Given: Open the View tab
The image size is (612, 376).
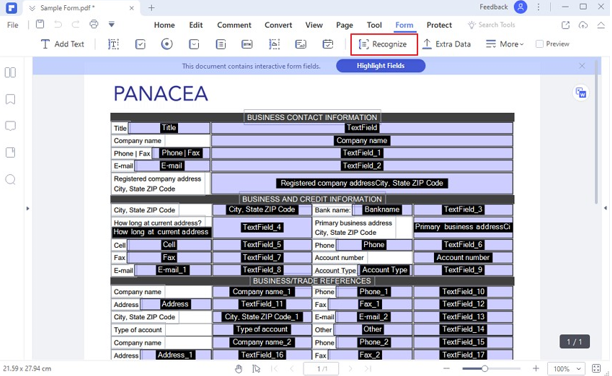Looking at the screenshot, I should click(x=314, y=25).
